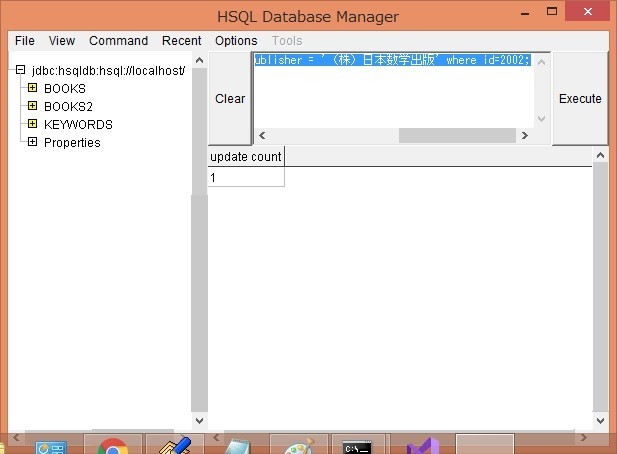Click the SQL editor scroll down arrow
The height and width of the screenshot is (454, 617).
[541, 118]
